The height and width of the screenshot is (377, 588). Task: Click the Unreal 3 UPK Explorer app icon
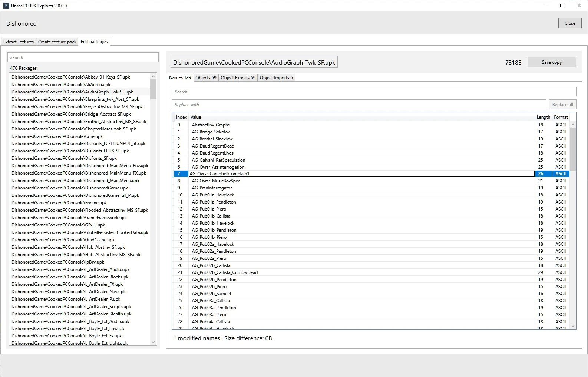[x=6, y=6]
